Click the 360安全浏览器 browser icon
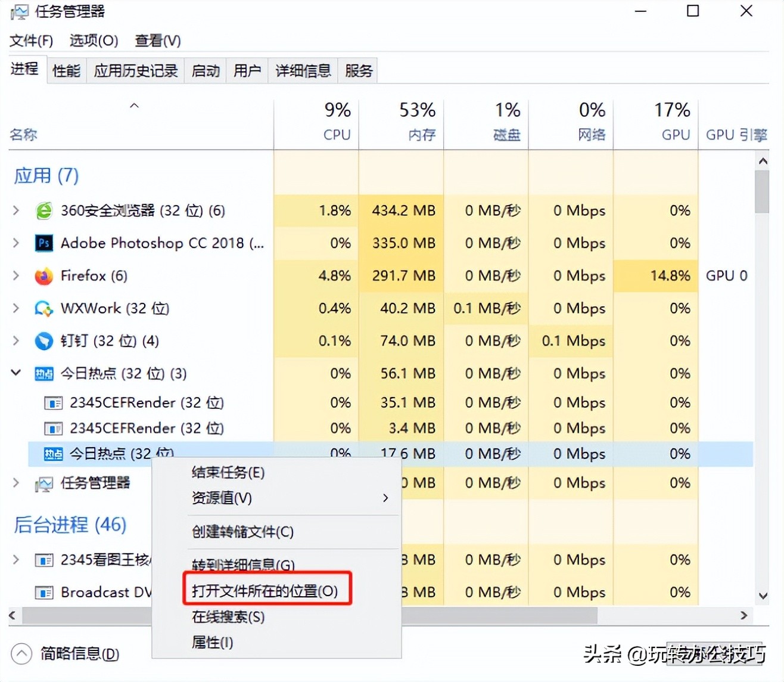Viewport: 784px width, 682px height. pos(43,210)
